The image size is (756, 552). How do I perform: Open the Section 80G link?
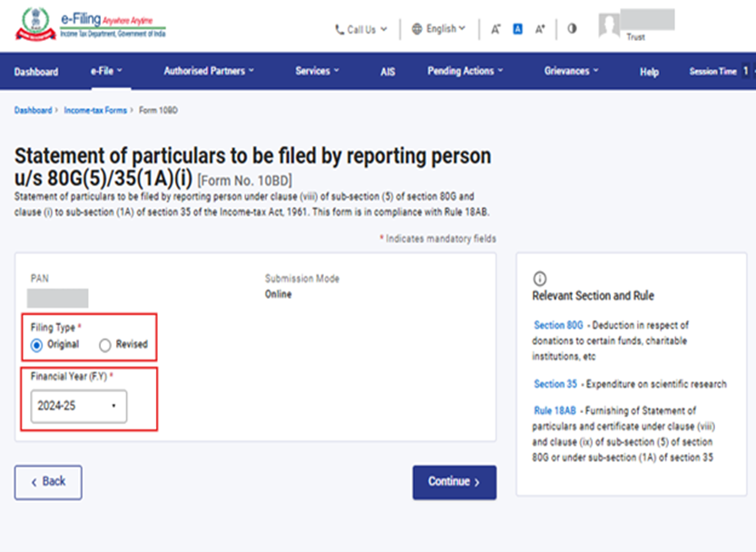pos(558,325)
